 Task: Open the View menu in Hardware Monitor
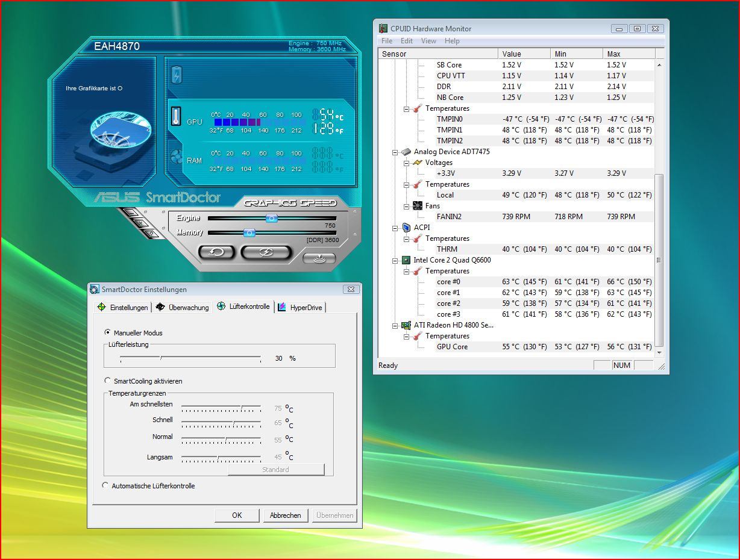pos(428,41)
